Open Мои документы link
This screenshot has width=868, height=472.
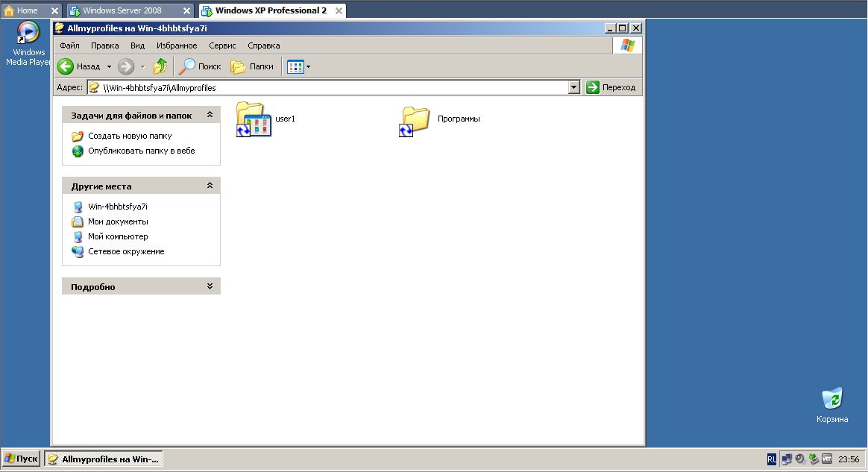pos(118,221)
